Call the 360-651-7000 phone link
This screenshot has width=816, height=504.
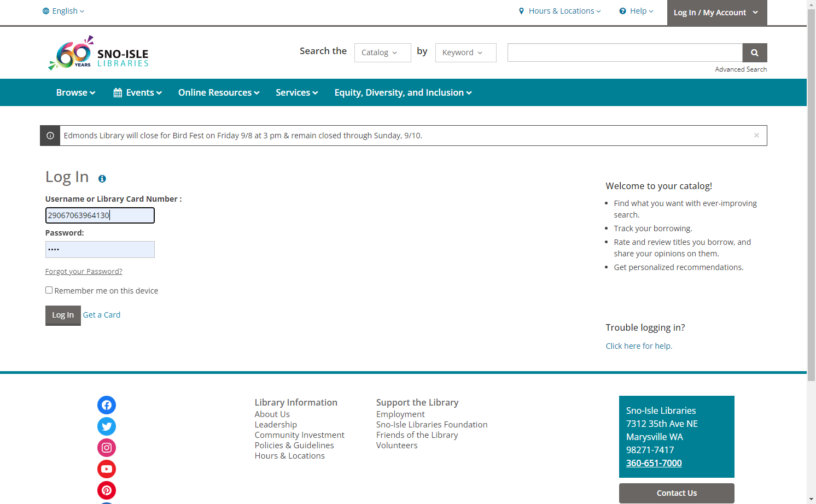[x=654, y=463]
